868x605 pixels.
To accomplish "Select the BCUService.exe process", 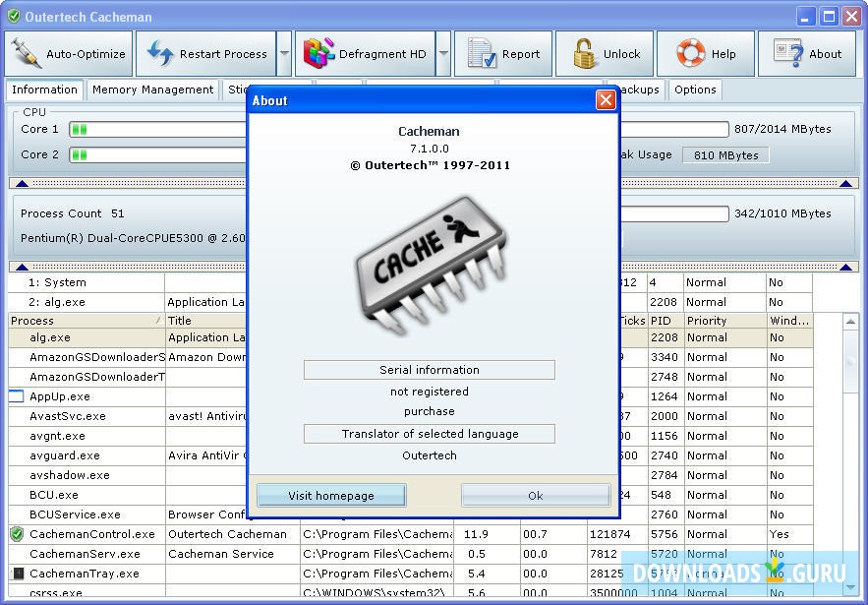I will (411, 514).
